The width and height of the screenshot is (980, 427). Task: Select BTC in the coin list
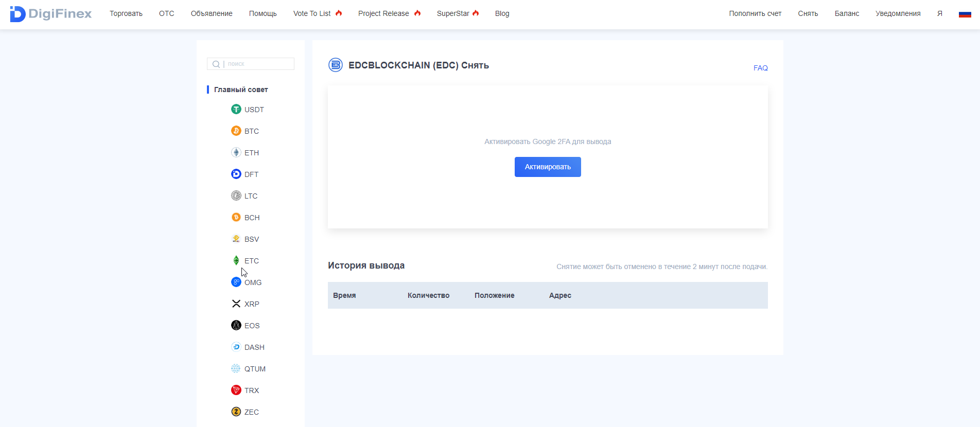click(252, 131)
